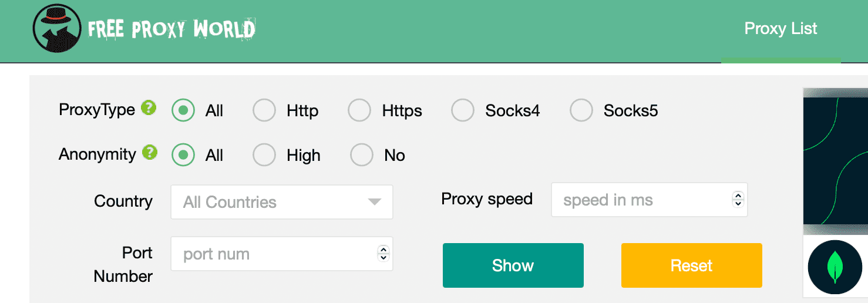Click the ProxyType help question mark icon
This screenshot has height=303, width=868.
pyautogui.click(x=150, y=108)
